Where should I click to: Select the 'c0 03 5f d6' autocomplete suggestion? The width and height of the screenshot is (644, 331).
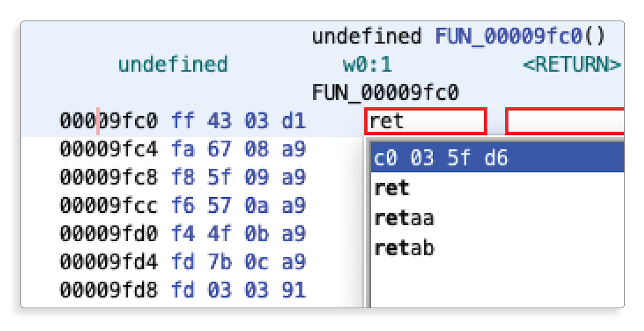click(497, 159)
